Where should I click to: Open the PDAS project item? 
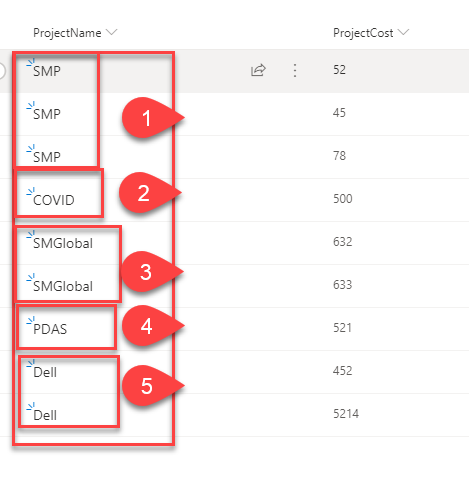tap(50, 329)
